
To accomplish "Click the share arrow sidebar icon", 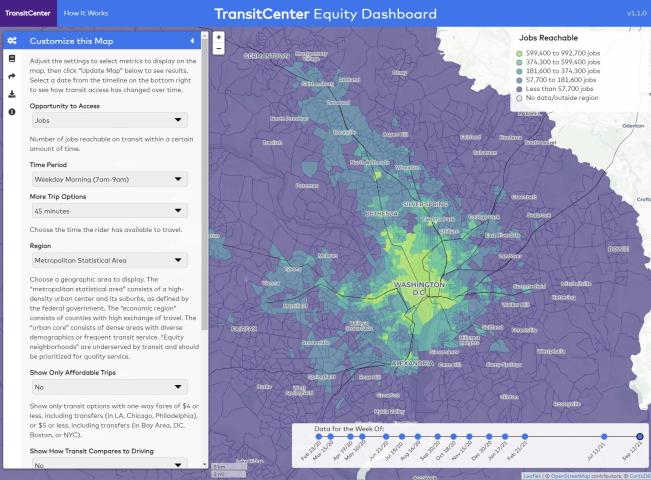I will 12,76.
